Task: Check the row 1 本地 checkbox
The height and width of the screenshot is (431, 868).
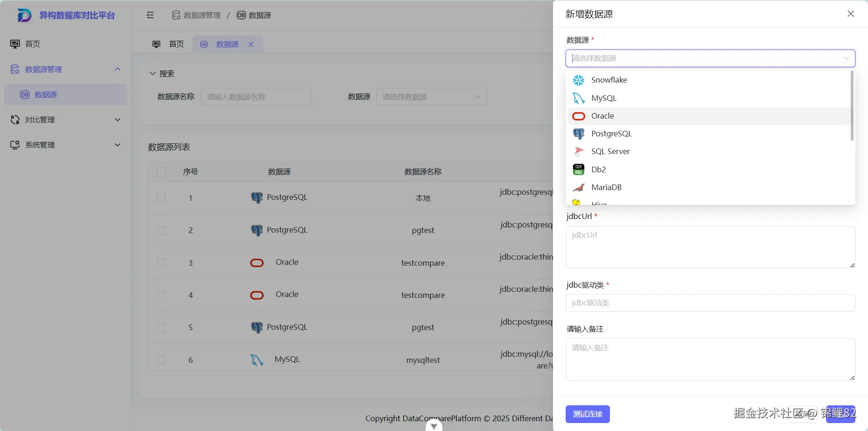Action: tap(161, 198)
